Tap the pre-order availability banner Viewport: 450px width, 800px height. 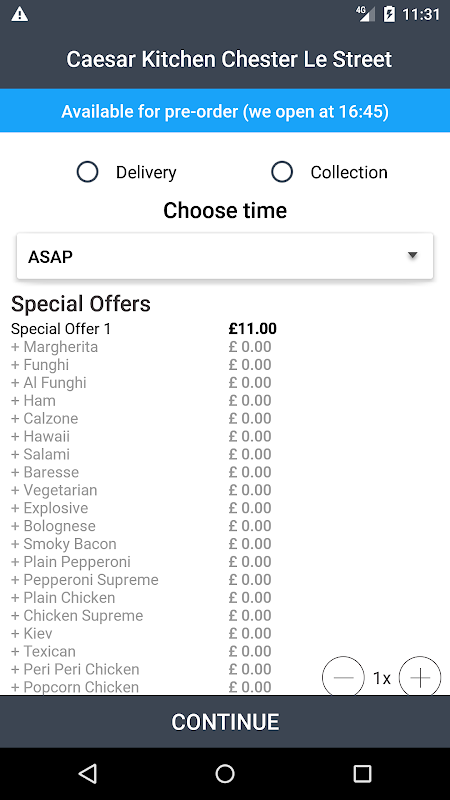click(x=225, y=111)
